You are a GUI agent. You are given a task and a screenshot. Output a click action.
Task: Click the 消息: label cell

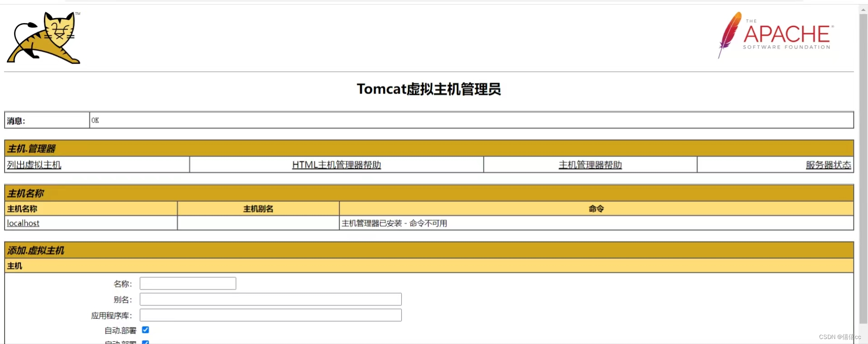pos(47,120)
